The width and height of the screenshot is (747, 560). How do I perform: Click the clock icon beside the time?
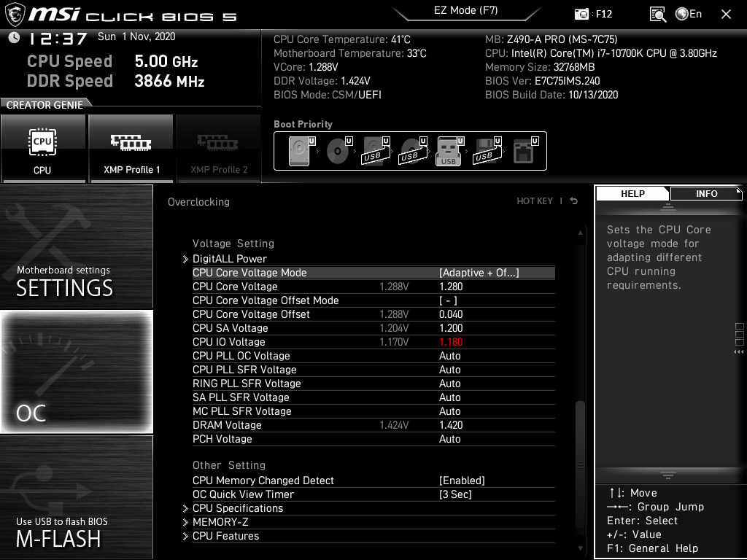(x=15, y=38)
